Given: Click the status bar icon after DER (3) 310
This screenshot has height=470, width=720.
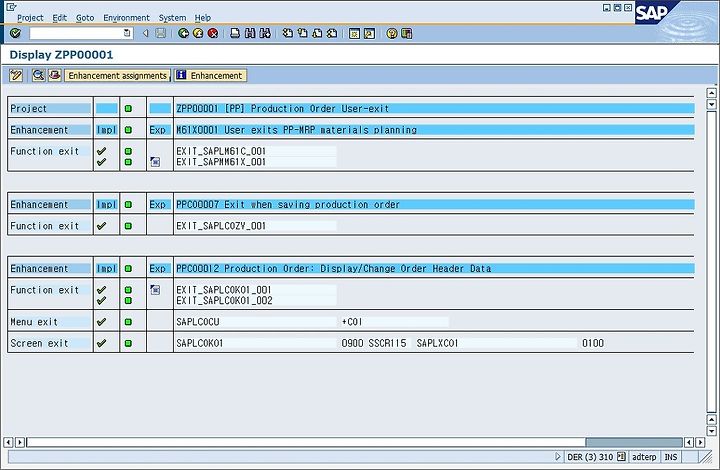Looking at the screenshot, I should pyautogui.click(x=621, y=457).
